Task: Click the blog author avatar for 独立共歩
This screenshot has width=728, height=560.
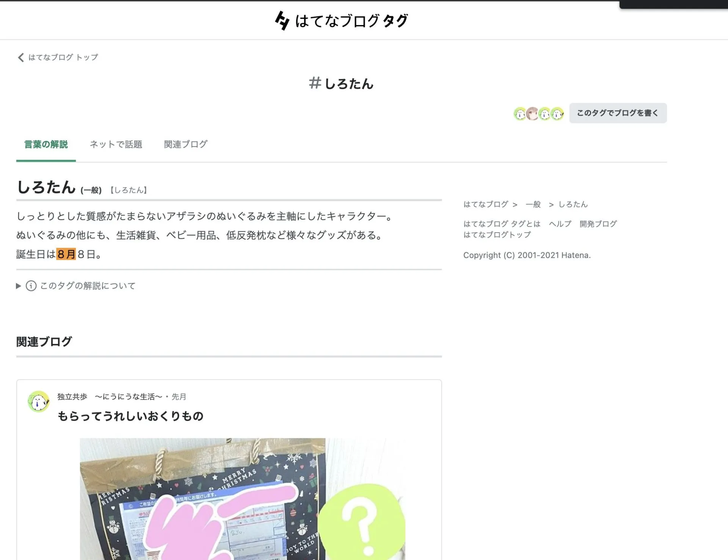Action: pyautogui.click(x=39, y=402)
